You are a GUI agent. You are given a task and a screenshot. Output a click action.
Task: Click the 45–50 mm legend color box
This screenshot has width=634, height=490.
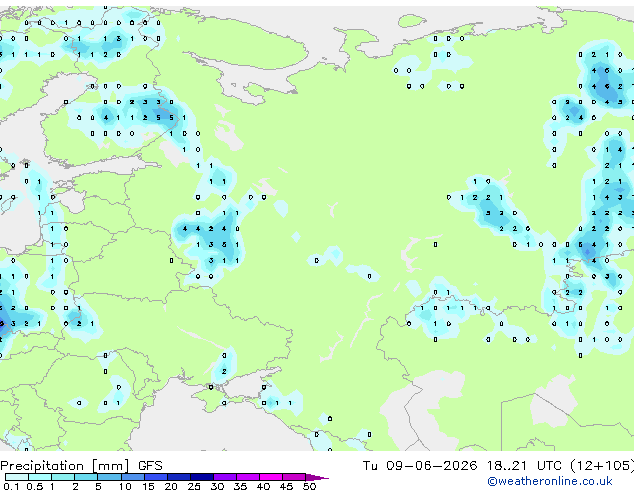(x=294, y=477)
